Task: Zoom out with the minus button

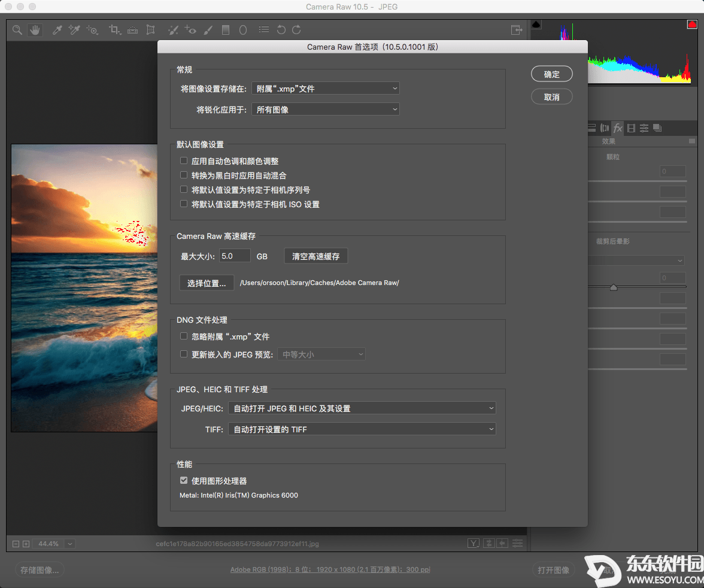Action: pyautogui.click(x=16, y=544)
